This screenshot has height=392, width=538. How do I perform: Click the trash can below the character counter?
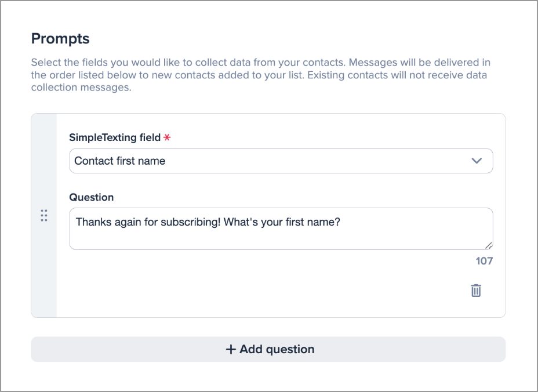(476, 290)
